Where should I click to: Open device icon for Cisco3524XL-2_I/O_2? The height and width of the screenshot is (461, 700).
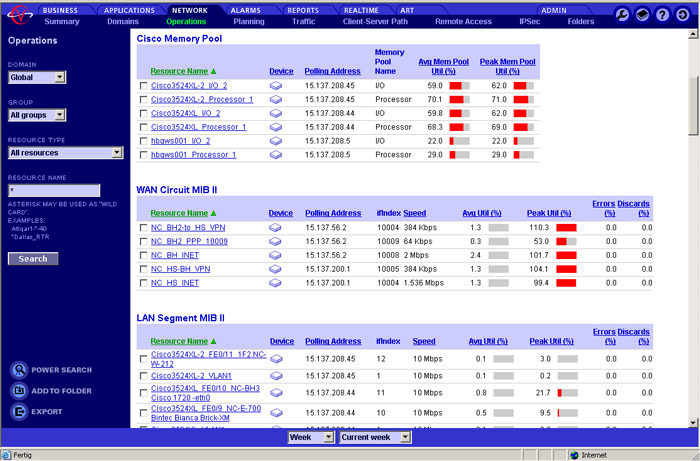276,86
